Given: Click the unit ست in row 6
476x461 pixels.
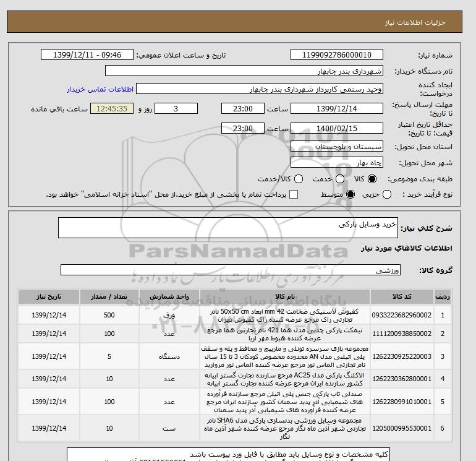Looking at the screenshot, I should tap(169, 428).
